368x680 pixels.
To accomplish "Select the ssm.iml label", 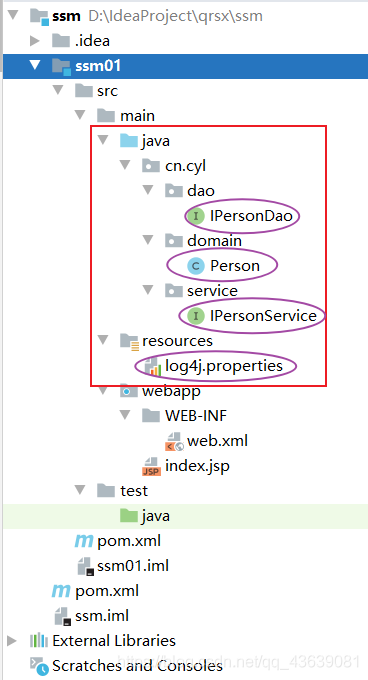I will click(102, 616).
